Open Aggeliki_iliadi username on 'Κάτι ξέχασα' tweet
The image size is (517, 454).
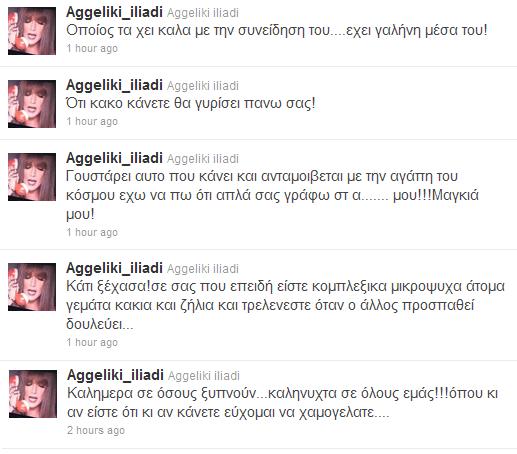(114, 269)
